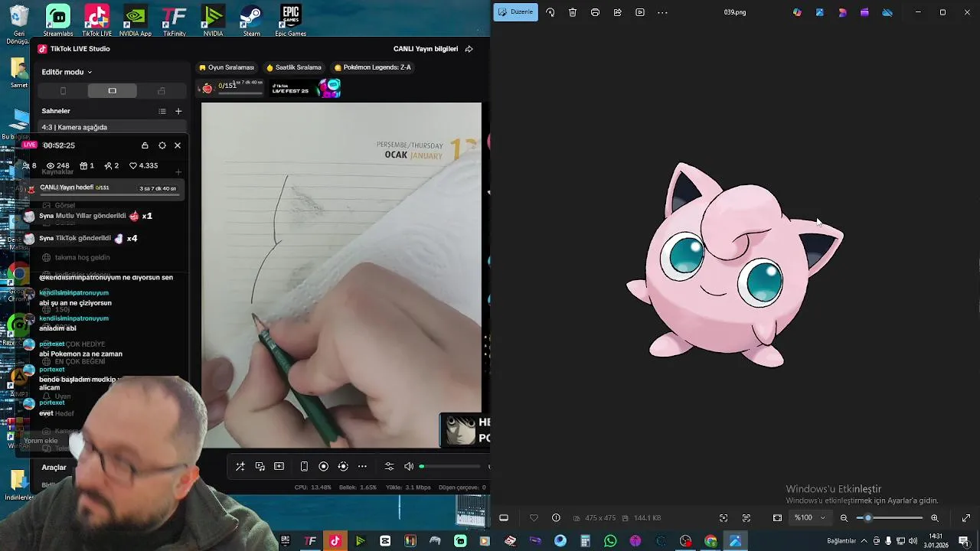Toggle the overlay lock icon
This screenshot has height=551, width=980.
coord(145,145)
